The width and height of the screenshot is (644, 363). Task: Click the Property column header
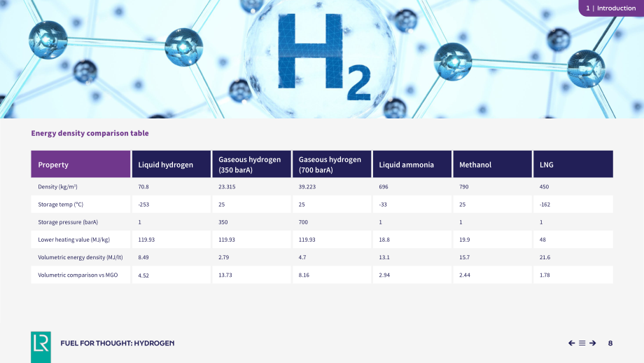tap(80, 164)
